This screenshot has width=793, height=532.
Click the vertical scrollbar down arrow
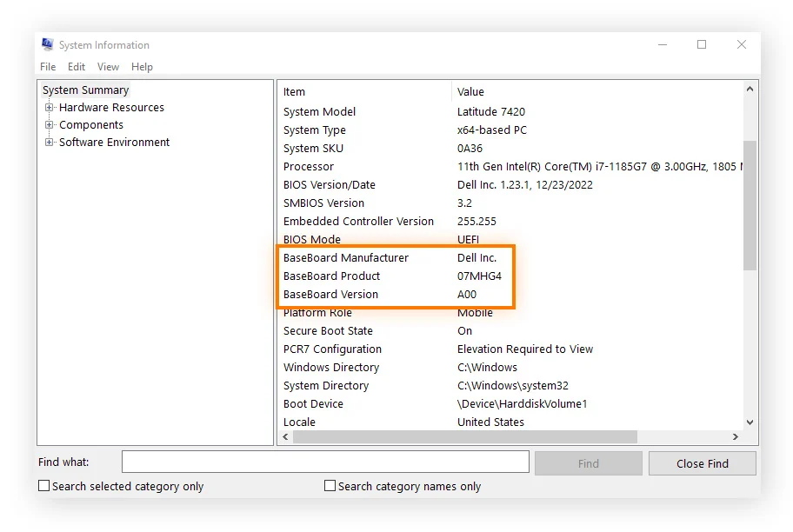point(749,422)
